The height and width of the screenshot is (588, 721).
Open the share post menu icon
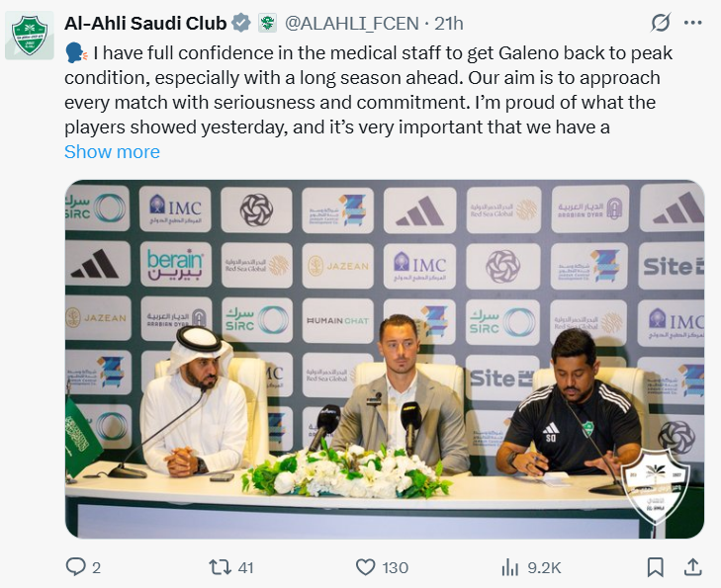[x=693, y=566]
